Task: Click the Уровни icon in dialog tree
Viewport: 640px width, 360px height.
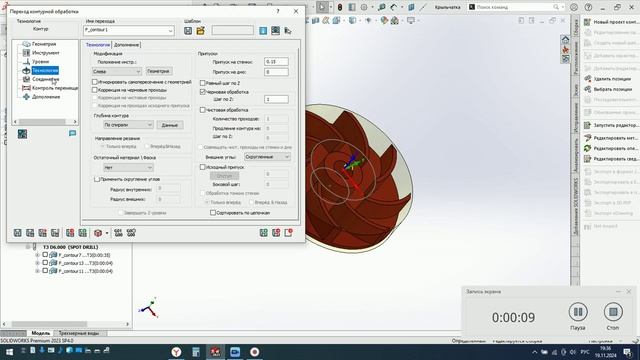Action: tap(26, 62)
